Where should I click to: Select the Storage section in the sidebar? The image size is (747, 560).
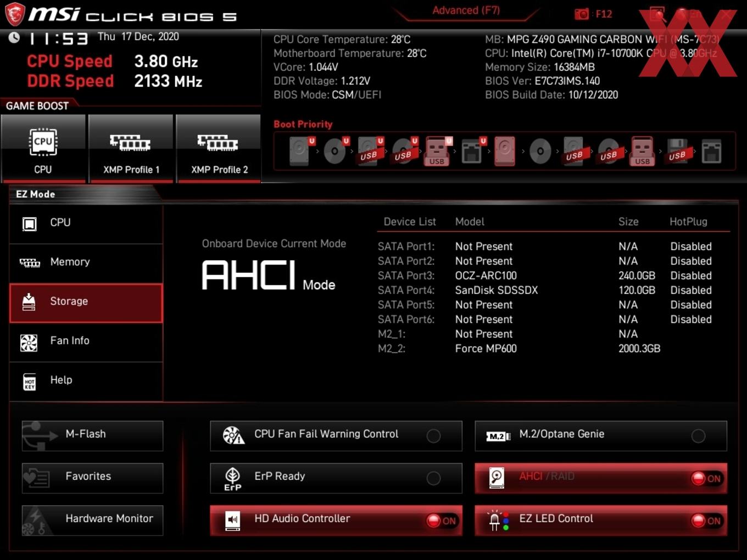pyautogui.click(x=86, y=303)
